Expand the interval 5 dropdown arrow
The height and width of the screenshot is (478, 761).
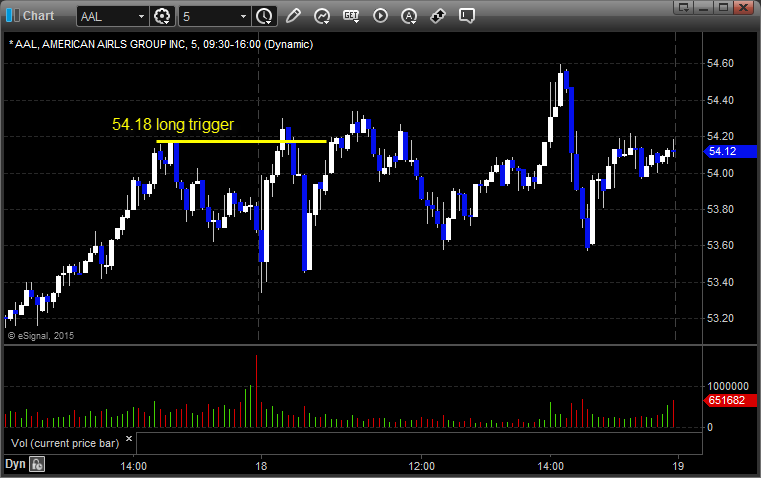pyautogui.click(x=244, y=16)
